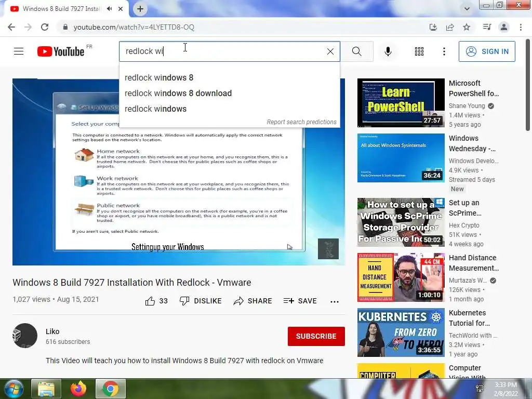Bookmark this page with the star icon

click(x=467, y=27)
